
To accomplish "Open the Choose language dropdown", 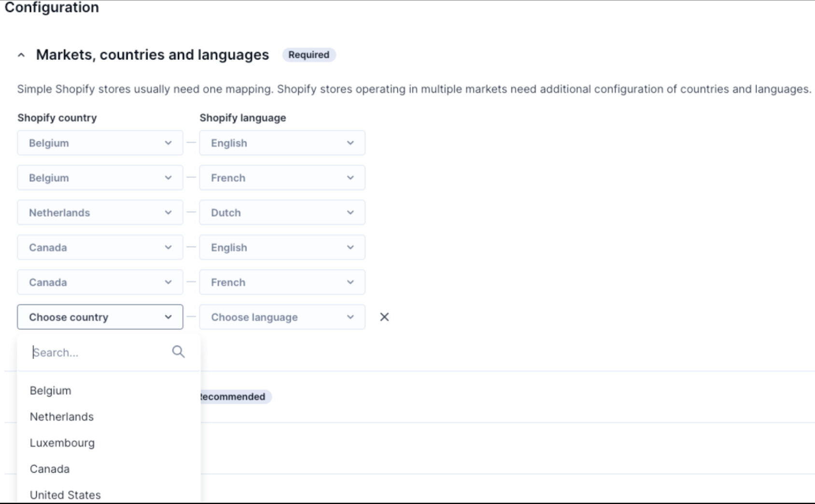I will pyautogui.click(x=282, y=317).
